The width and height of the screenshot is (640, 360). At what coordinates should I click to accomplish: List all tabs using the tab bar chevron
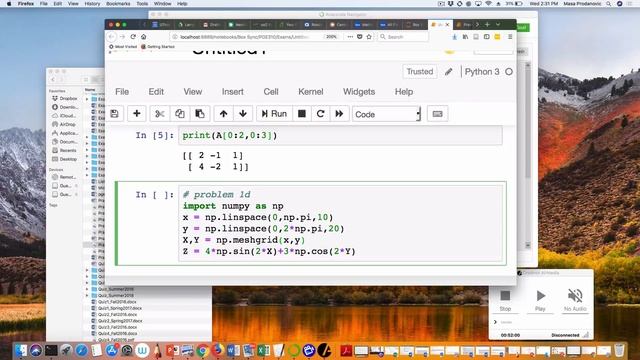(498, 25)
